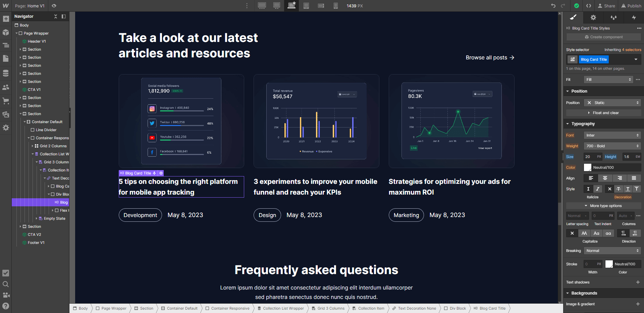Open the Ecommerce cart panel
The image size is (644, 313).
pos(5,100)
